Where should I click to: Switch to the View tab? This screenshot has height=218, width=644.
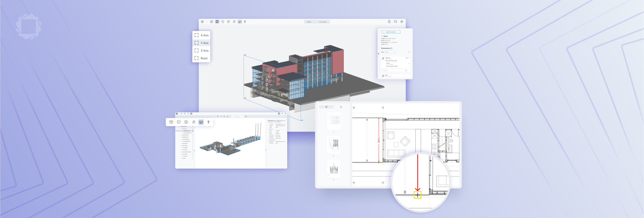point(309,22)
